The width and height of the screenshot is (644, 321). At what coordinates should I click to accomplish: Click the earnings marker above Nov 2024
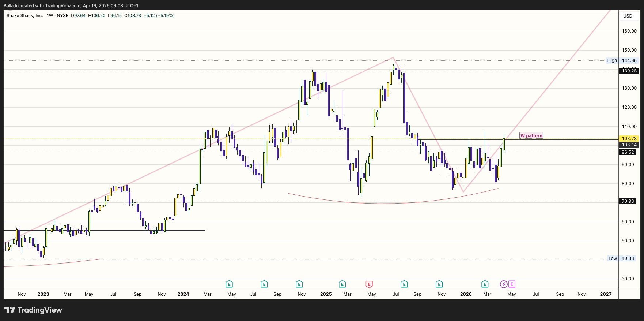(299, 284)
